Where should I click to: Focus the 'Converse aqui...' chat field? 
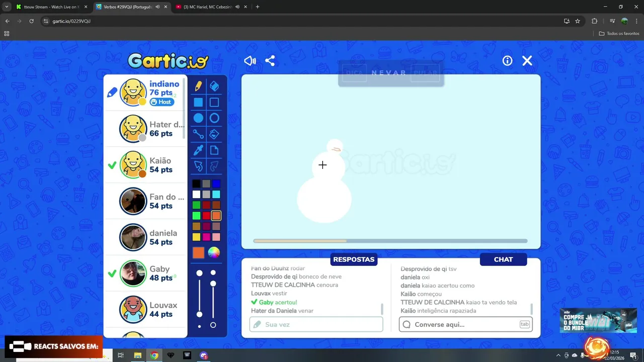466,324
